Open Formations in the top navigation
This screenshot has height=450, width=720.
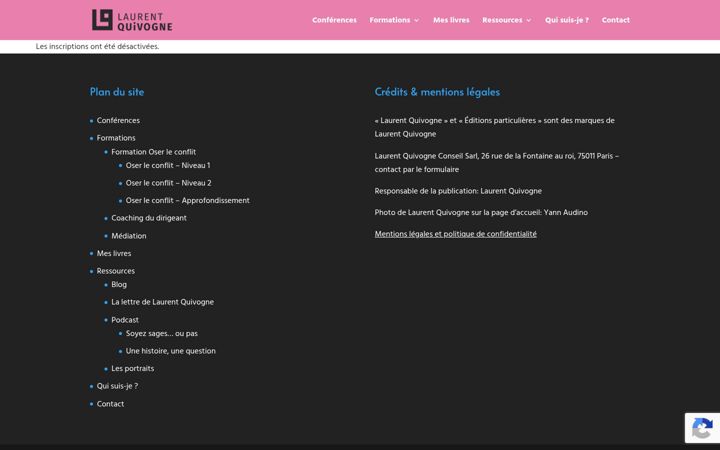click(389, 20)
